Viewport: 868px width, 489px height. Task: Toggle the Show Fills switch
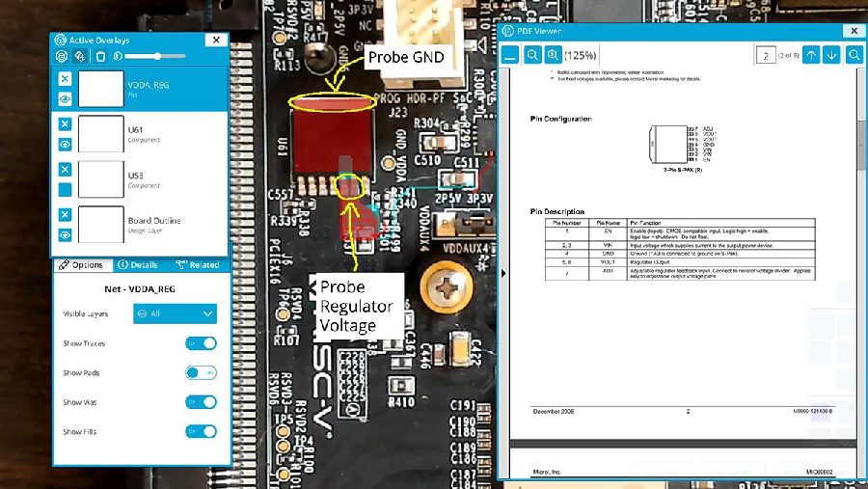pyautogui.click(x=201, y=431)
